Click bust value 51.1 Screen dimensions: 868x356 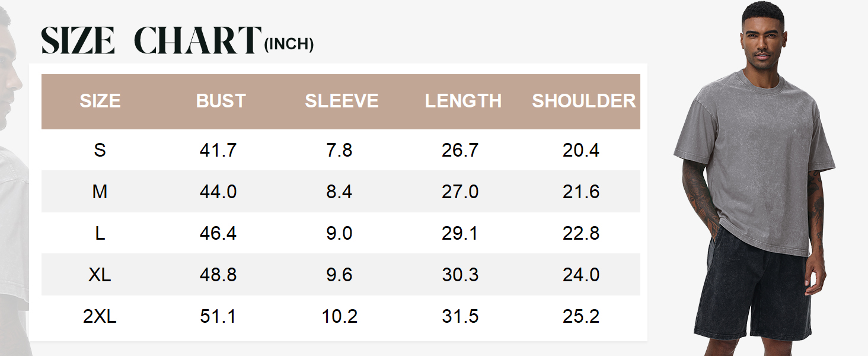click(x=218, y=316)
